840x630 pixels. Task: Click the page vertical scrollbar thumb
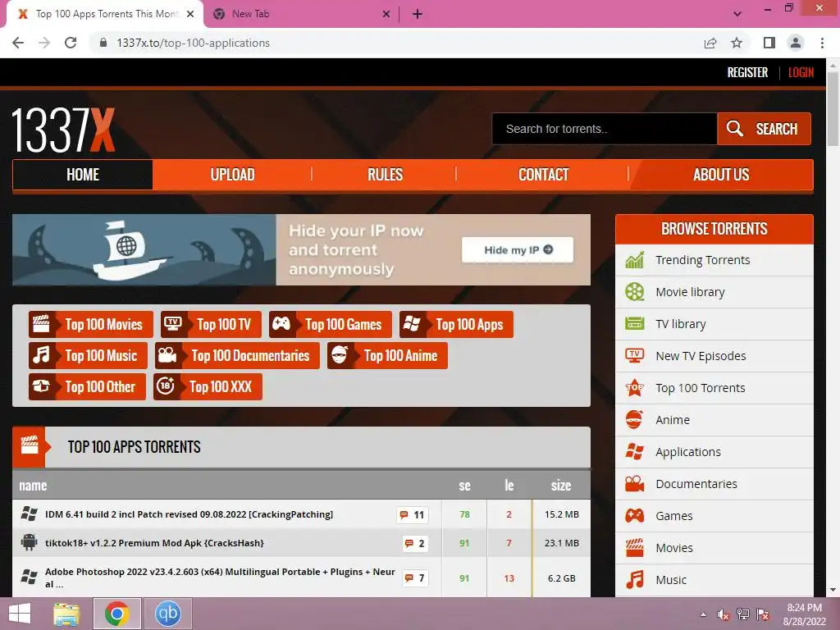tap(833, 110)
